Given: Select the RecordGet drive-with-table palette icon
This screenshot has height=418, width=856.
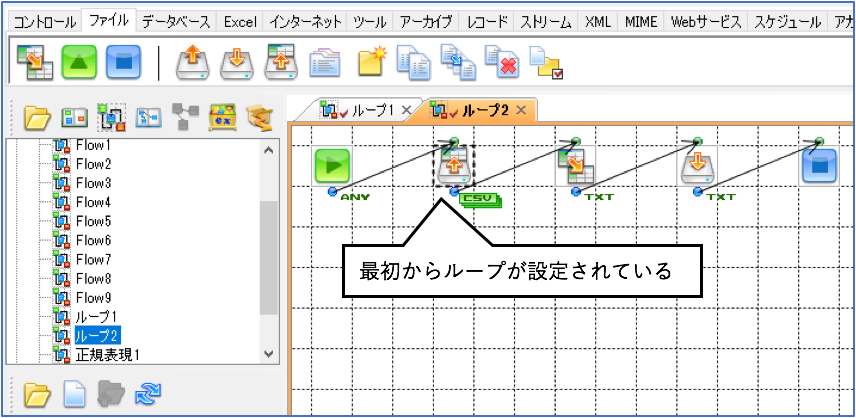Looking at the screenshot, I should pos(281,62).
